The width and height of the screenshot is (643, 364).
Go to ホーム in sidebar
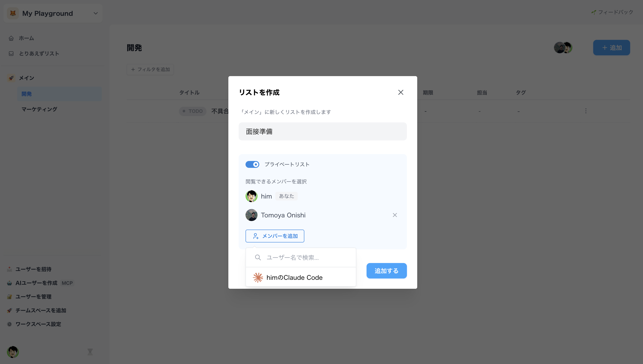[x=26, y=38]
